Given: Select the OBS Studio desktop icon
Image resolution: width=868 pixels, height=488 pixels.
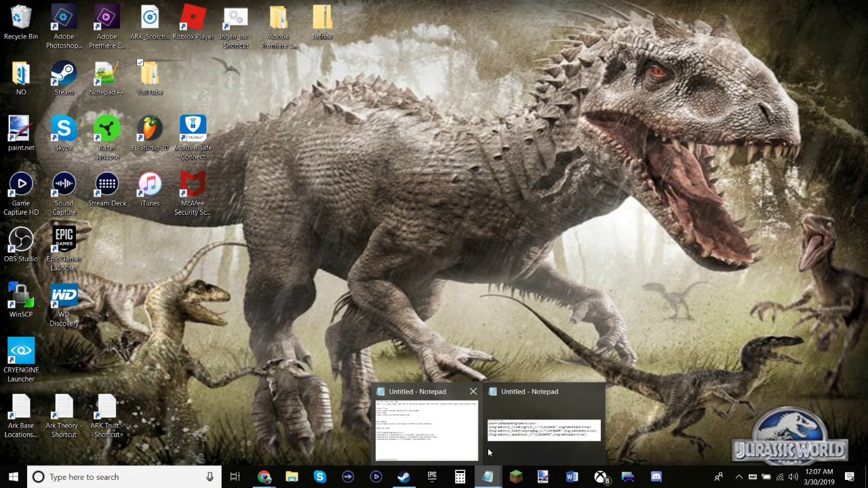Looking at the screenshot, I should click(x=21, y=245).
